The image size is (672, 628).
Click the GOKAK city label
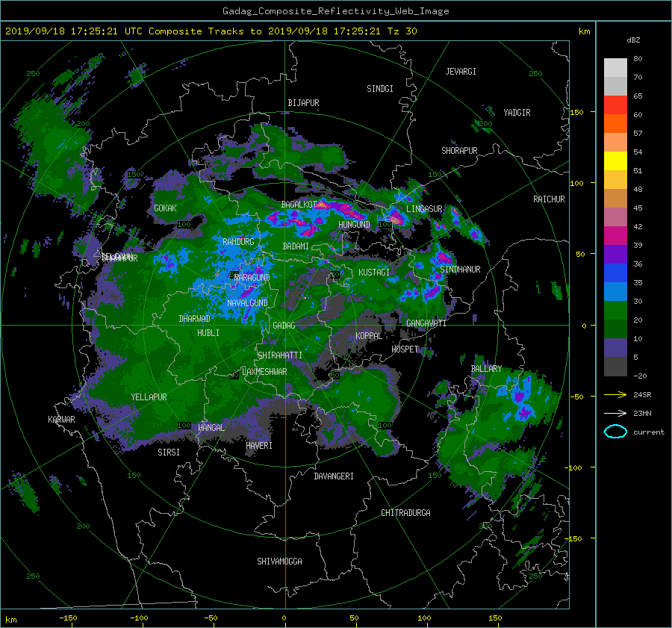(x=165, y=208)
